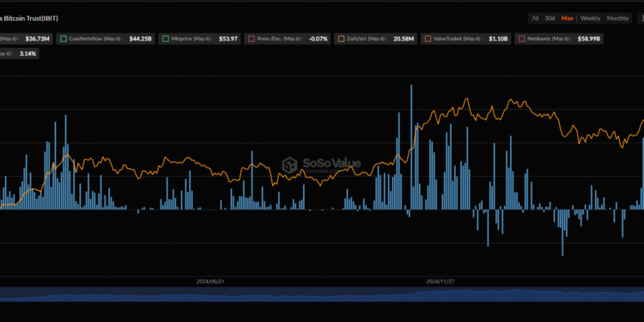Click the $36.73M legend value
This screenshot has width=644, height=322.
pos(38,39)
